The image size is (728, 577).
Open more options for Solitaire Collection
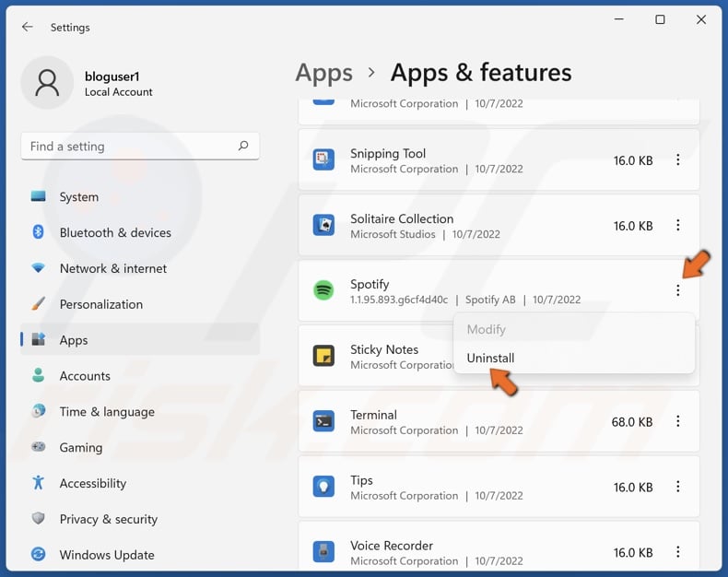(x=677, y=226)
